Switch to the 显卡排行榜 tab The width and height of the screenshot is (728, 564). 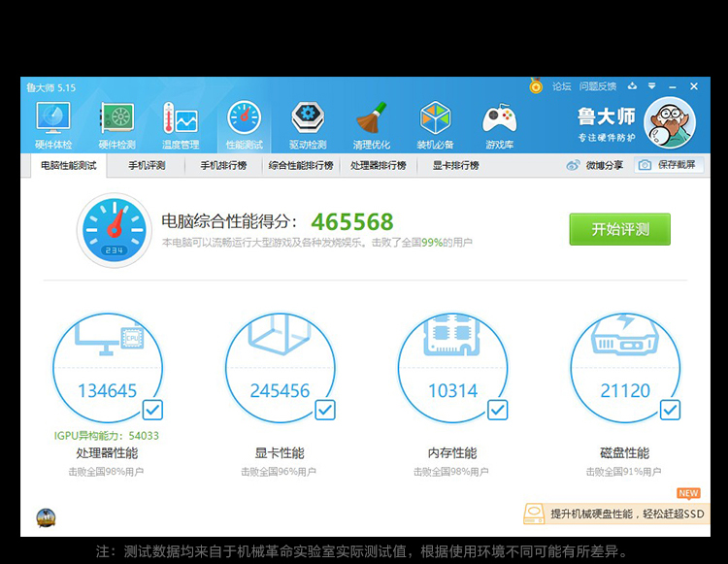(x=455, y=165)
